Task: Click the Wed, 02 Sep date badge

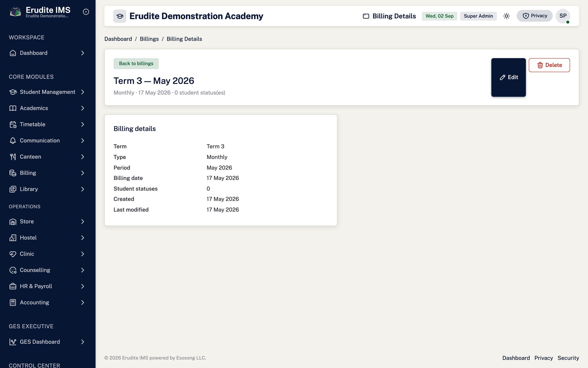Action: click(x=440, y=16)
